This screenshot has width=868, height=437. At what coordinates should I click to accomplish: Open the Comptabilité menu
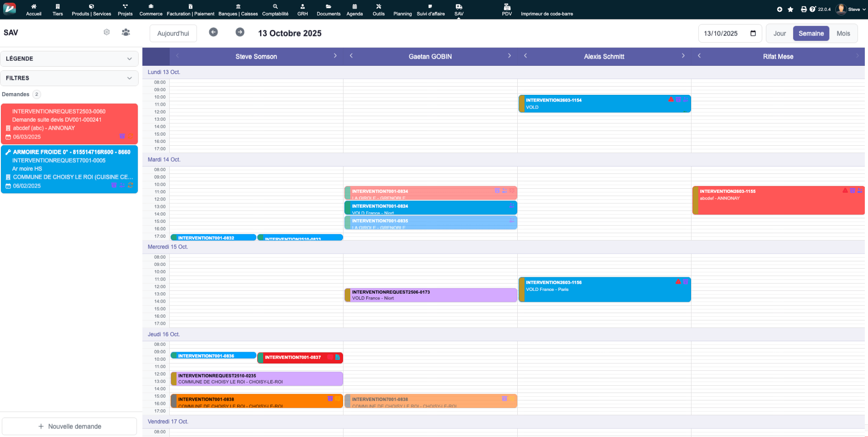click(x=275, y=10)
